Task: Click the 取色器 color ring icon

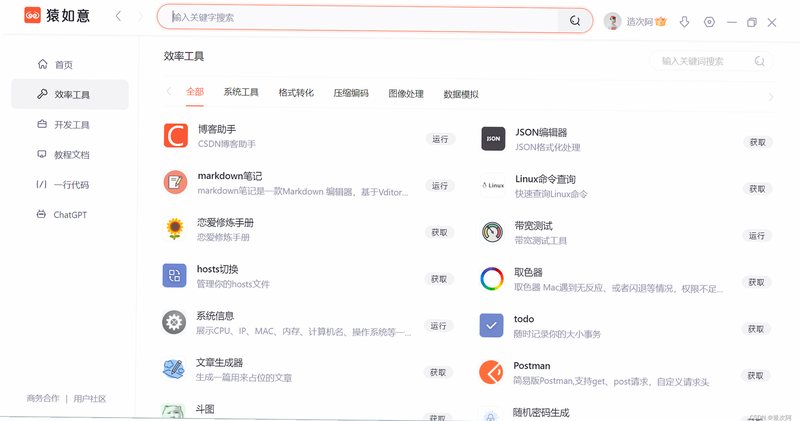Action: (492, 279)
